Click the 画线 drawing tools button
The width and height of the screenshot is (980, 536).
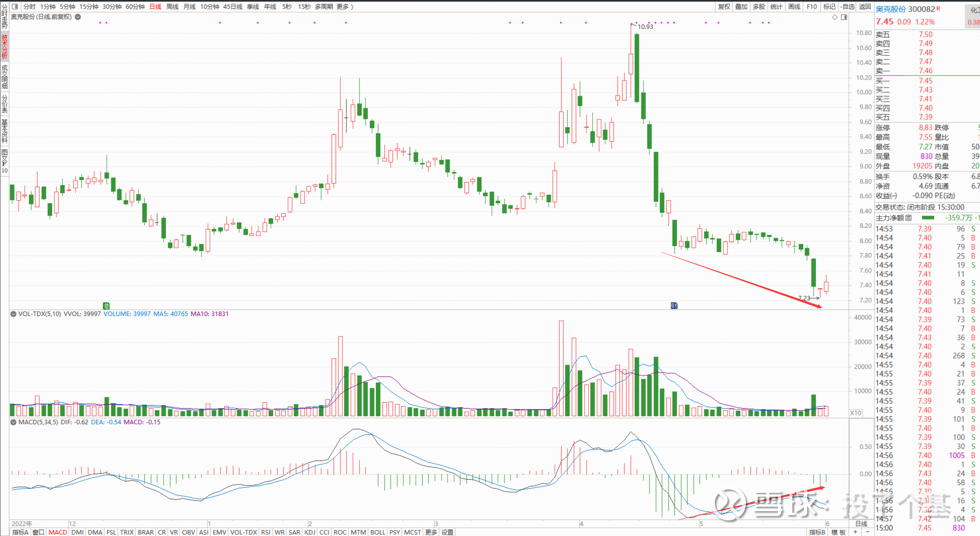[x=794, y=6]
